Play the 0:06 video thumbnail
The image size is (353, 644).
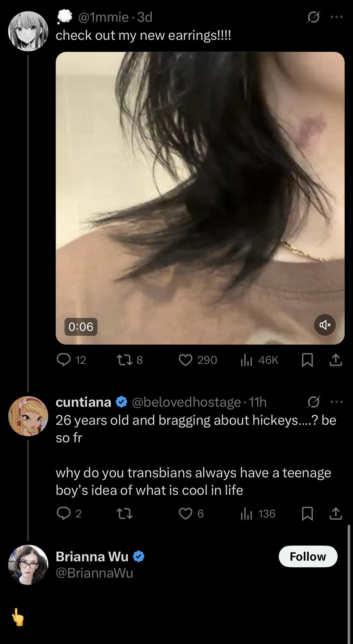(x=200, y=198)
